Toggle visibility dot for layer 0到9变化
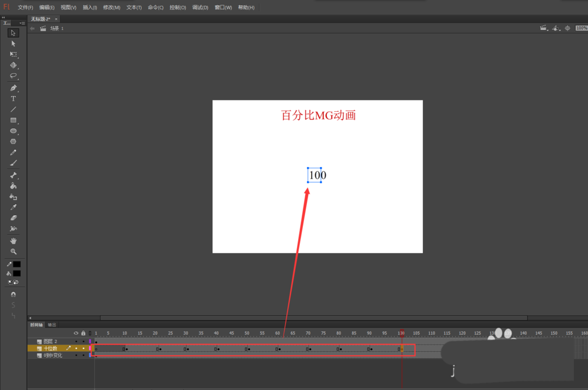 (x=76, y=355)
